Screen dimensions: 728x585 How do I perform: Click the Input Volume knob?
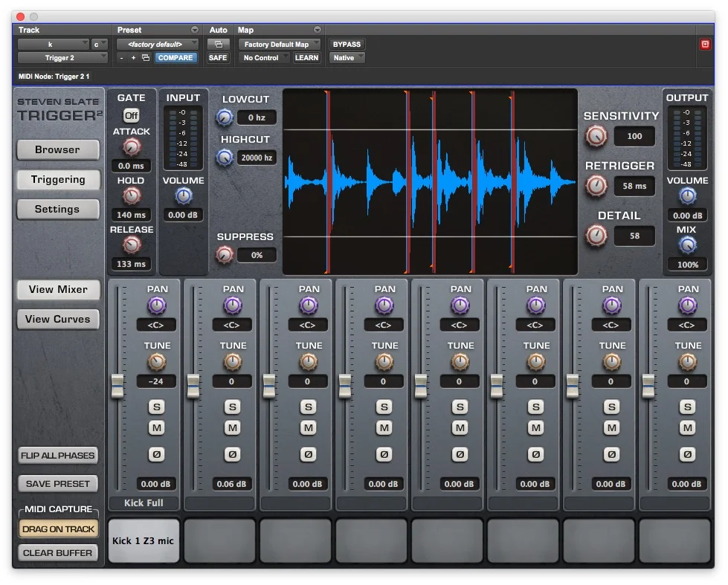[x=184, y=196]
